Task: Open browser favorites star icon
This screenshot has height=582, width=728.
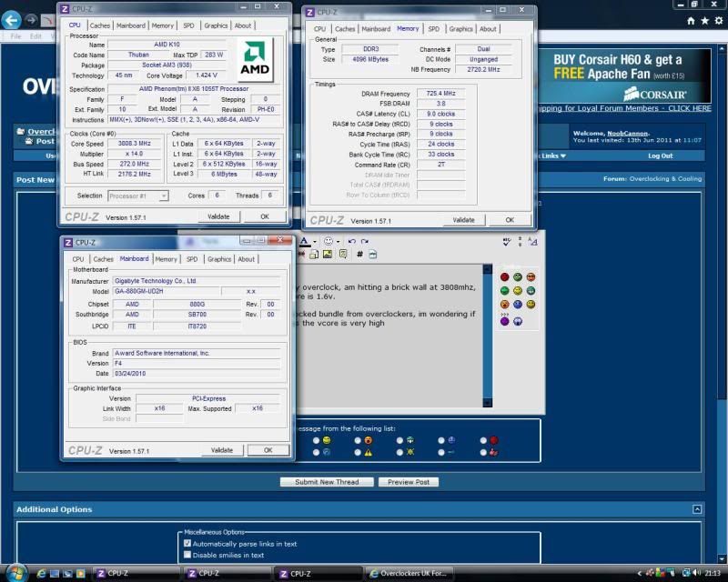Action: (704, 20)
